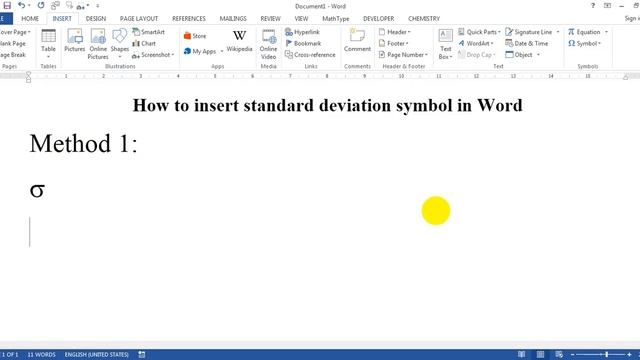Open the Equation dropdown arrow
This screenshot has width=640, height=360.
607,32
